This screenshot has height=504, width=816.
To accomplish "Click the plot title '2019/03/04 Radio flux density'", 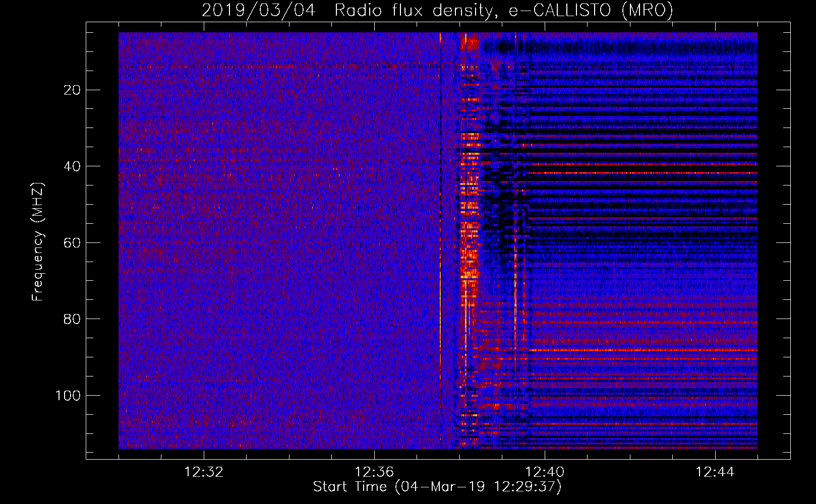I will [437, 10].
